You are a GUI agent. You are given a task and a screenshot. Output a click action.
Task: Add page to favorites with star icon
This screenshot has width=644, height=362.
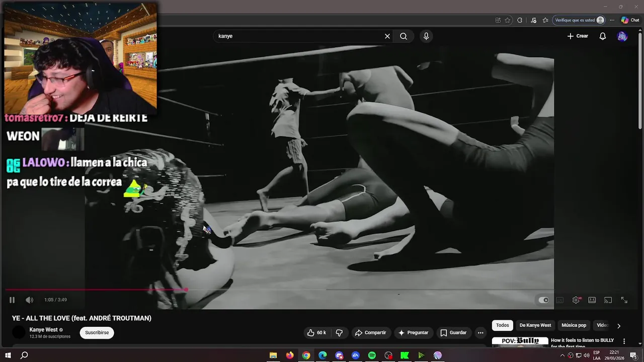(508, 20)
